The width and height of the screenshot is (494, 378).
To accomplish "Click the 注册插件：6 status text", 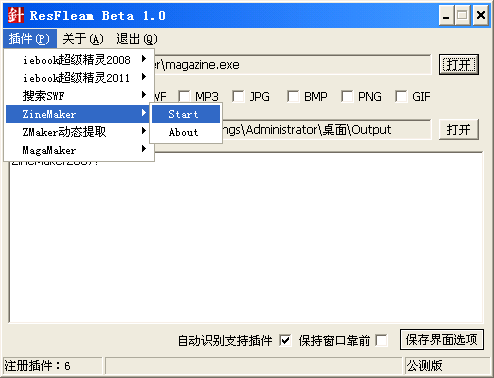I will point(37,366).
